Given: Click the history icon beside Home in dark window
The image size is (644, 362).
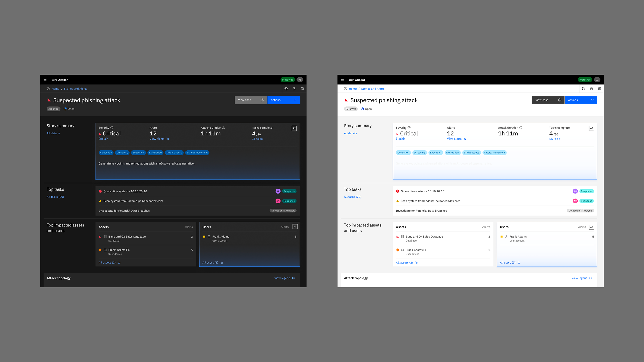Looking at the screenshot, I should pos(48,89).
